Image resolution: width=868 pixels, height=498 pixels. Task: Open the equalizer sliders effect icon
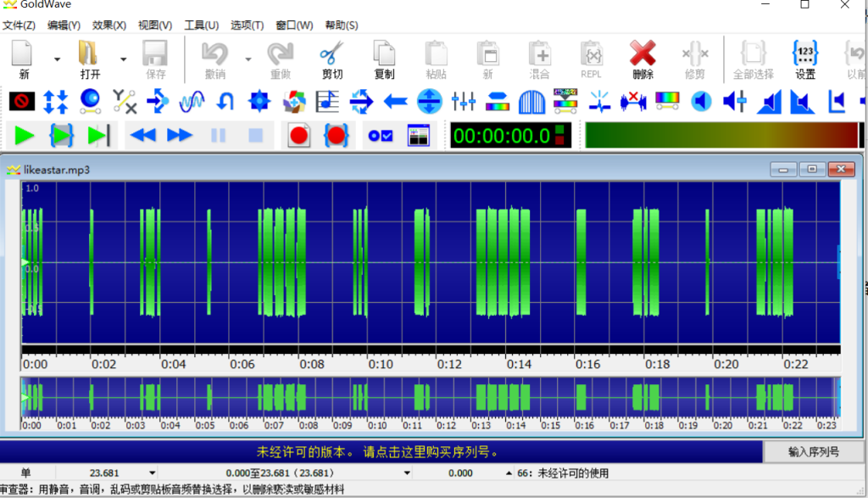pyautogui.click(x=463, y=102)
